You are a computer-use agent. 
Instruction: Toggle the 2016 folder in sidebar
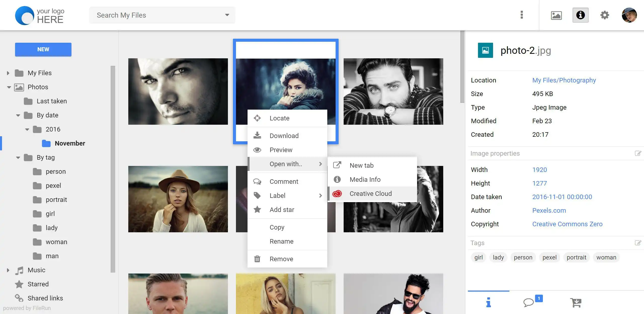(x=27, y=129)
